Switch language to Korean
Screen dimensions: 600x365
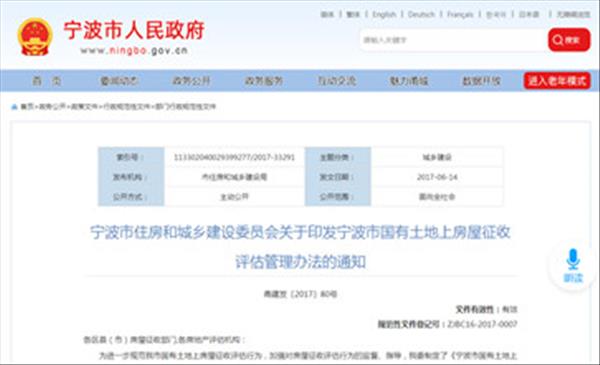point(496,15)
